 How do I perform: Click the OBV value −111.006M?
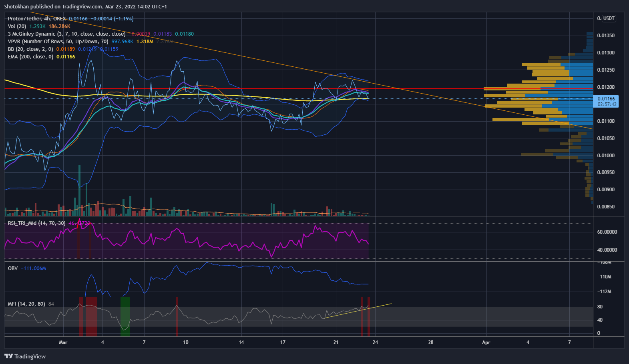tap(33, 268)
